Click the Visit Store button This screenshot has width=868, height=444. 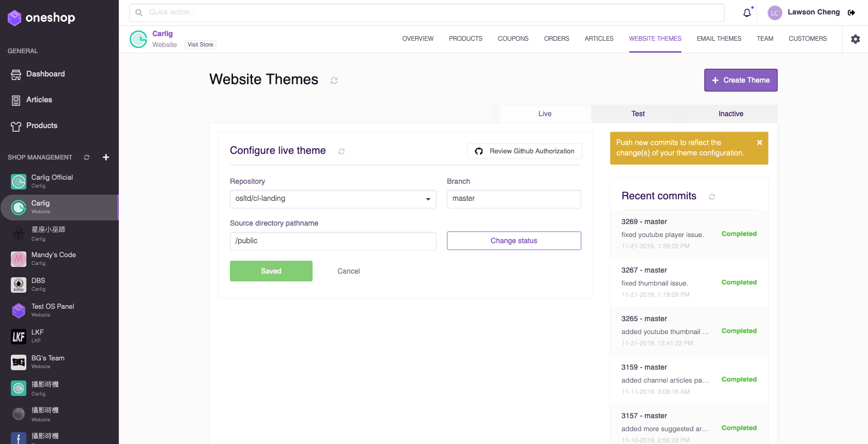[200, 45]
